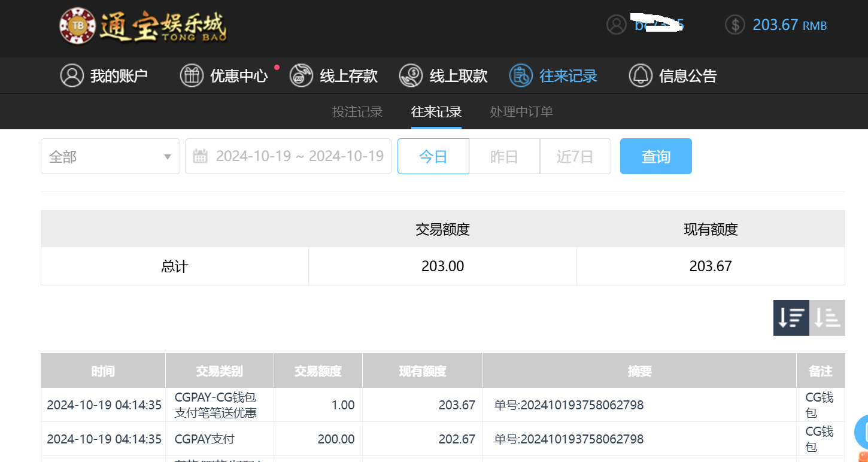Open 优惠中心 gift box icon
This screenshot has width=868, height=462.
[192, 76]
